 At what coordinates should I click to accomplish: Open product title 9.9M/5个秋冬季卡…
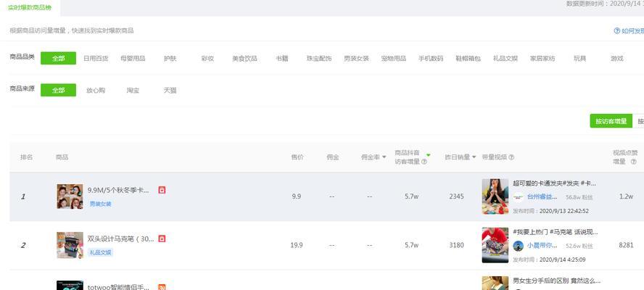click(x=118, y=190)
